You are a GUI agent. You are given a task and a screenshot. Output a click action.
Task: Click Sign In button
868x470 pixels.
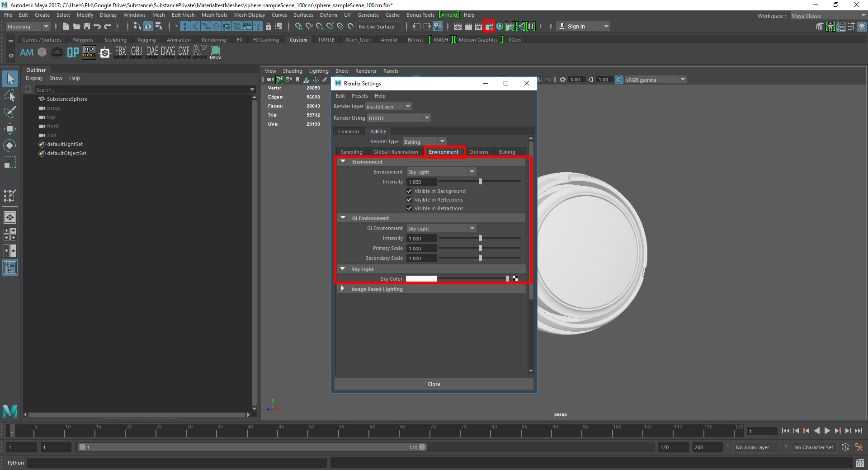[x=576, y=27]
